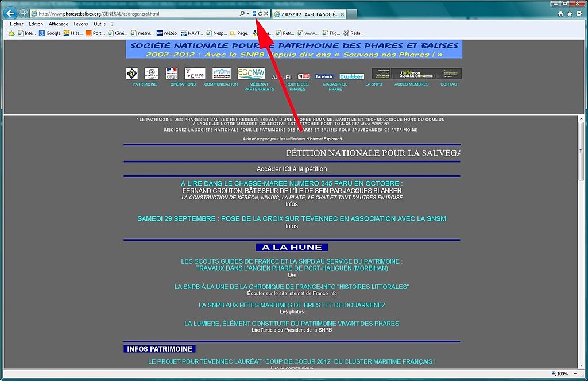This screenshot has width=588, height=381.
Task: Click the page scrollbar up arrow
Action: [x=581, y=118]
